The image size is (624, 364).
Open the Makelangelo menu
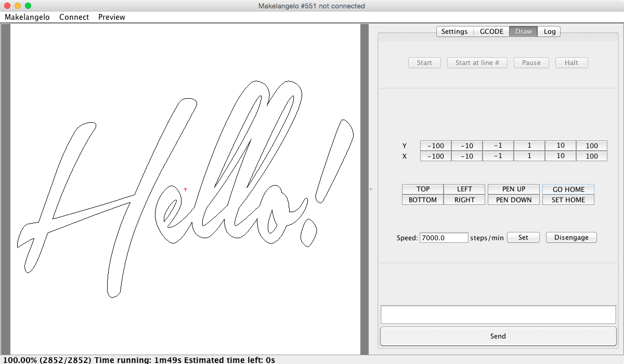pos(27,17)
